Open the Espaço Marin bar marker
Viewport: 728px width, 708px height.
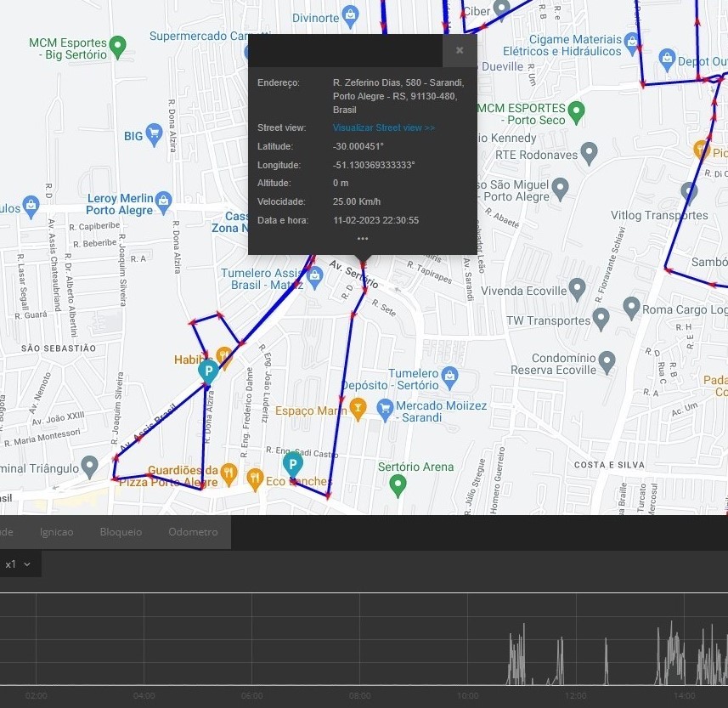point(358,409)
